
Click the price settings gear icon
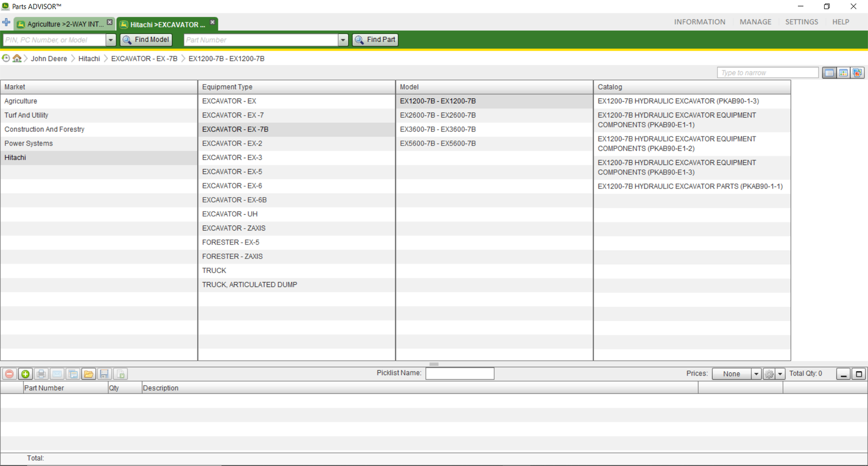pos(769,374)
